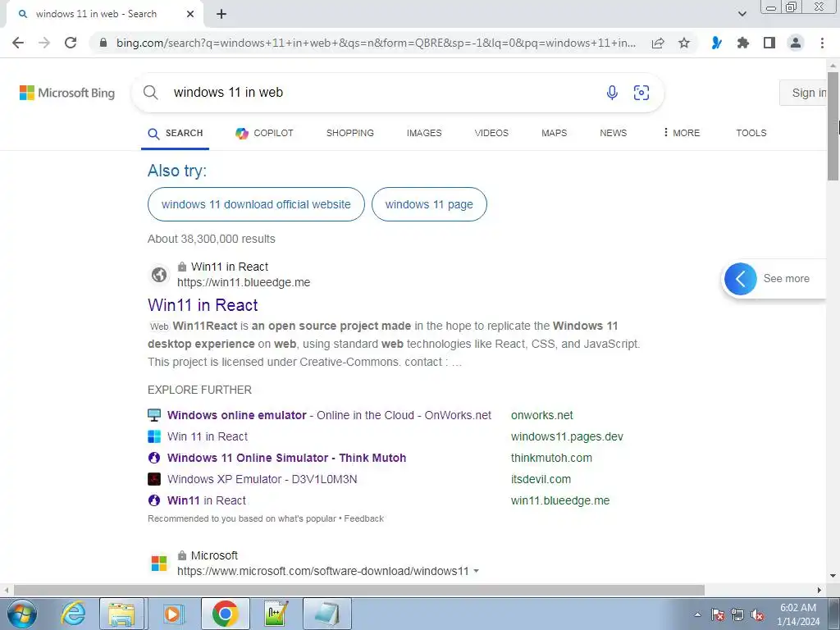The width and height of the screenshot is (840, 630).
Task: Click the scroll-right arrow of horizontal scrollbar
Action: pos(819,590)
